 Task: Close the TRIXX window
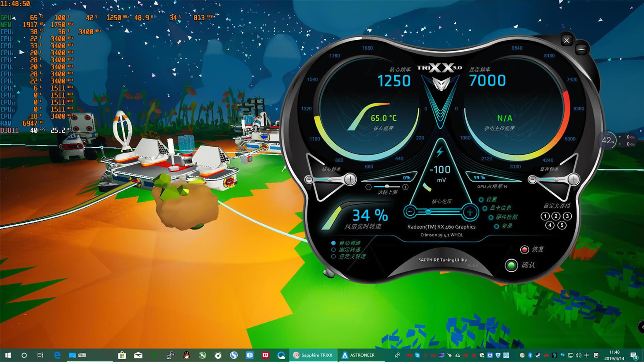pyautogui.click(x=567, y=40)
